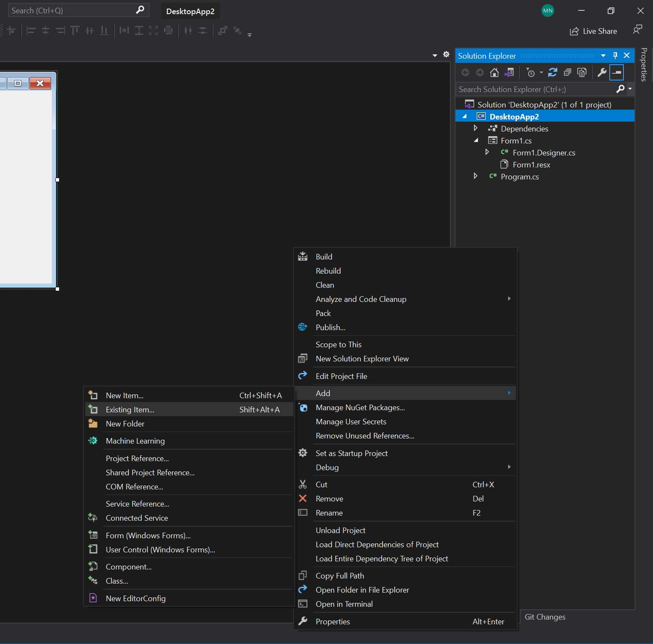Open the collapsed Properties side tab

(644, 65)
